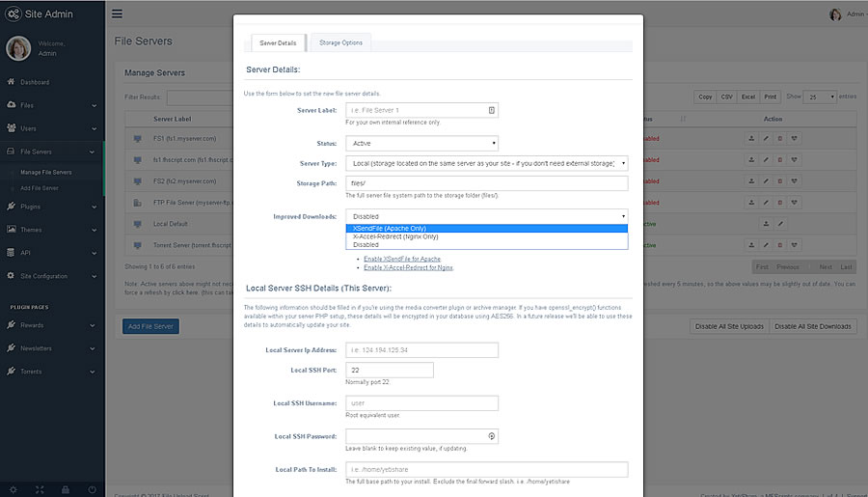Switch to the Storage Options tab
The width and height of the screenshot is (868, 497).
(x=341, y=42)
